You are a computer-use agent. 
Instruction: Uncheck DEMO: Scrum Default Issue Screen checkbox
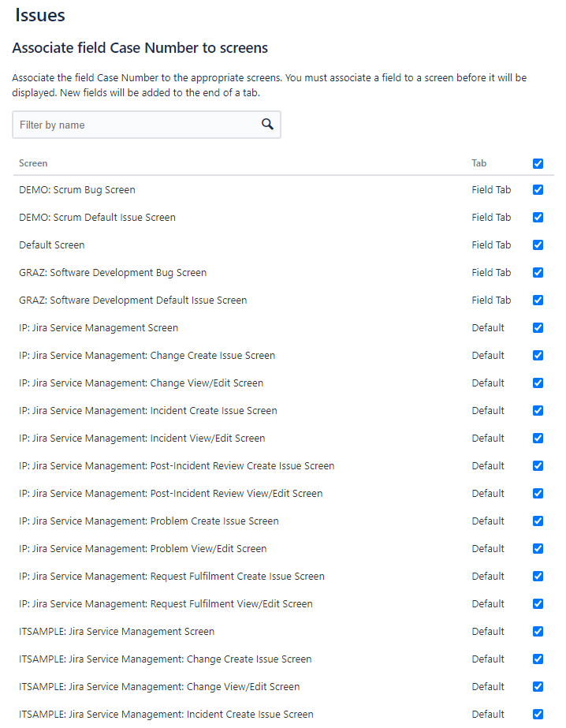(538, 217)
